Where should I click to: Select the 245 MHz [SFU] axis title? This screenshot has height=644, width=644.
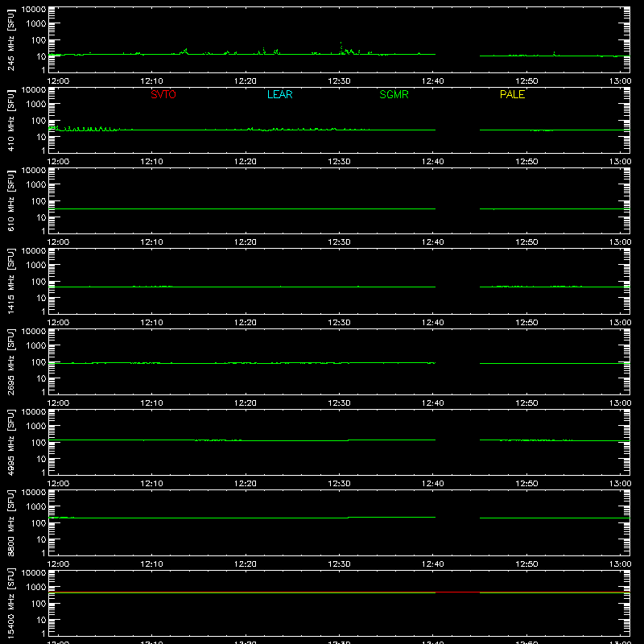point(10,39)
